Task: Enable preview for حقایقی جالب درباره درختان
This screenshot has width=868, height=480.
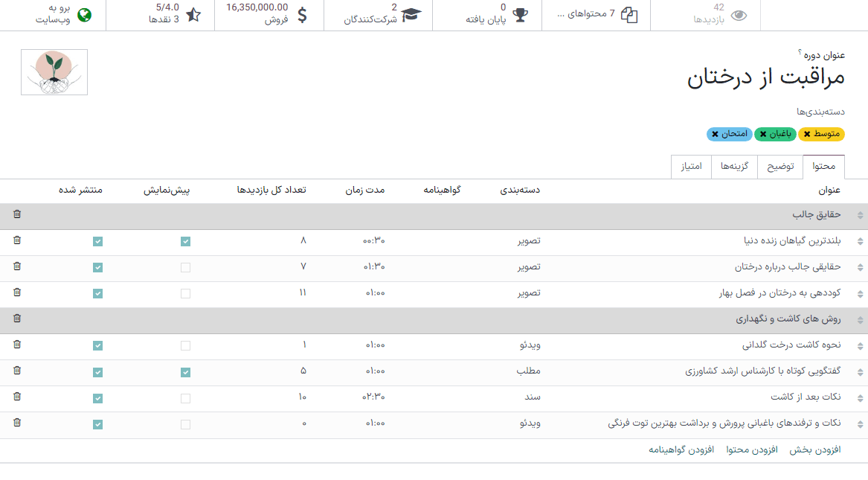Action: point(184,267)
